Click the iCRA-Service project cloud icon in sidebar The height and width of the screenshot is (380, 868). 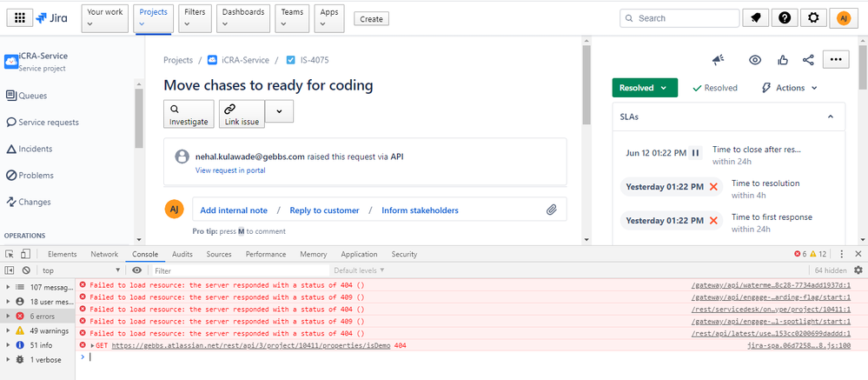pos(11,62)
